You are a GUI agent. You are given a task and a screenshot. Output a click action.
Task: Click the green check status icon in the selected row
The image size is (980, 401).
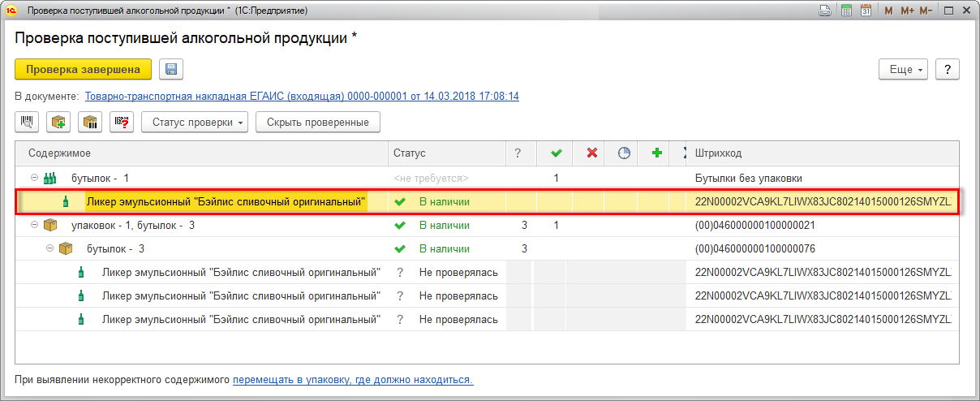click(399, 201)
